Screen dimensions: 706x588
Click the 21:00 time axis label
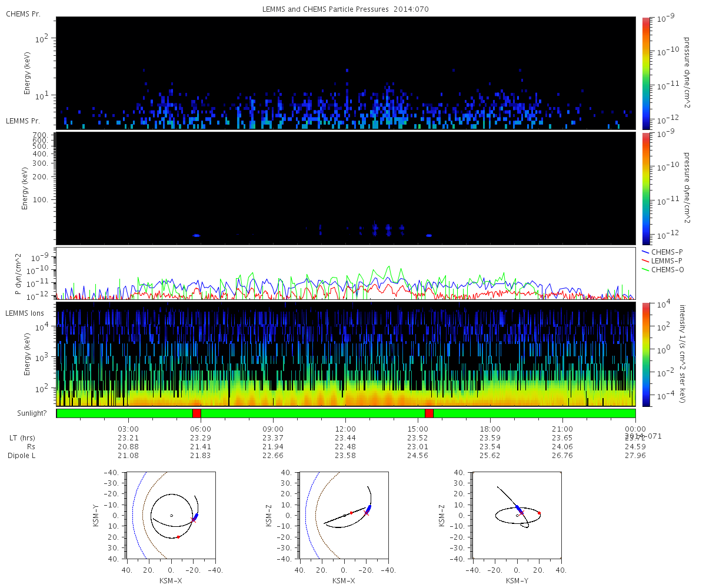click(563, 429)
